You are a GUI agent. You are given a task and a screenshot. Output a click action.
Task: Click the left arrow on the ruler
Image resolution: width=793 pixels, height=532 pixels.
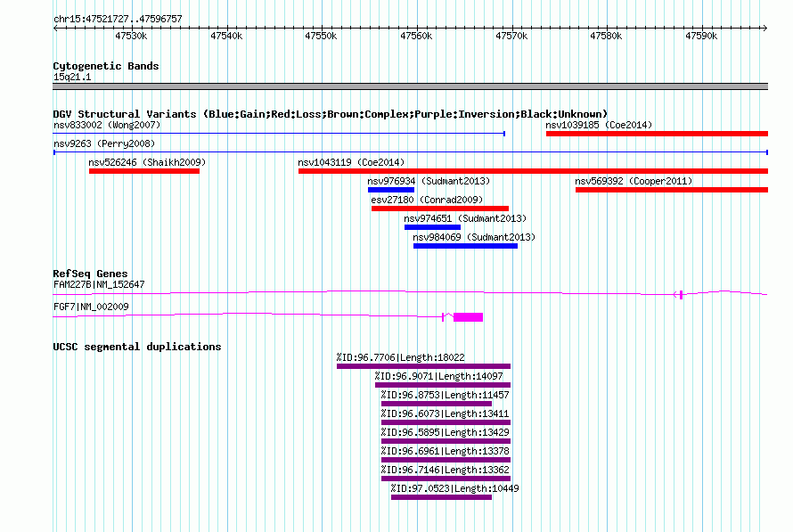click(x=55, y=29)
